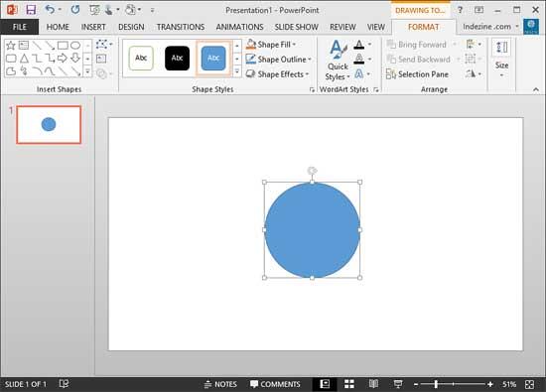Click the Text Outline icon

[359, 60]
